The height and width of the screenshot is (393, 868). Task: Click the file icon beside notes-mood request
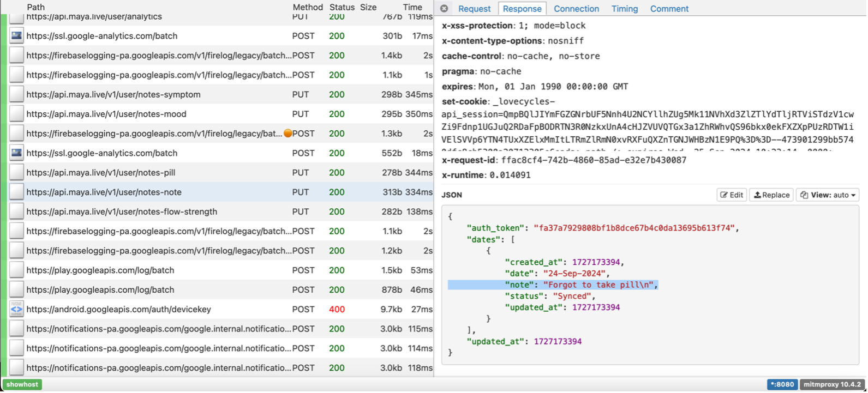click(17, 114)
